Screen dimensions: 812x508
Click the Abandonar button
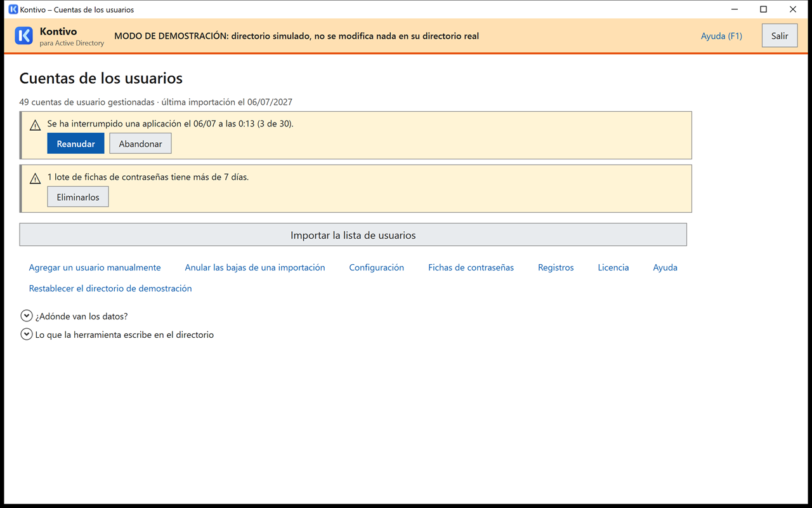pos(140,144)
